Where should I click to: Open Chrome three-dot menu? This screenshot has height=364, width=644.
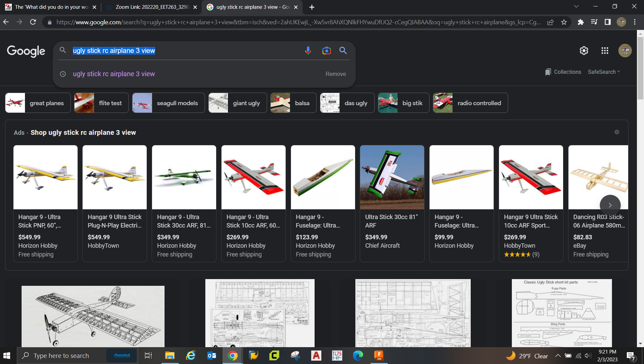tap(635, 22)
